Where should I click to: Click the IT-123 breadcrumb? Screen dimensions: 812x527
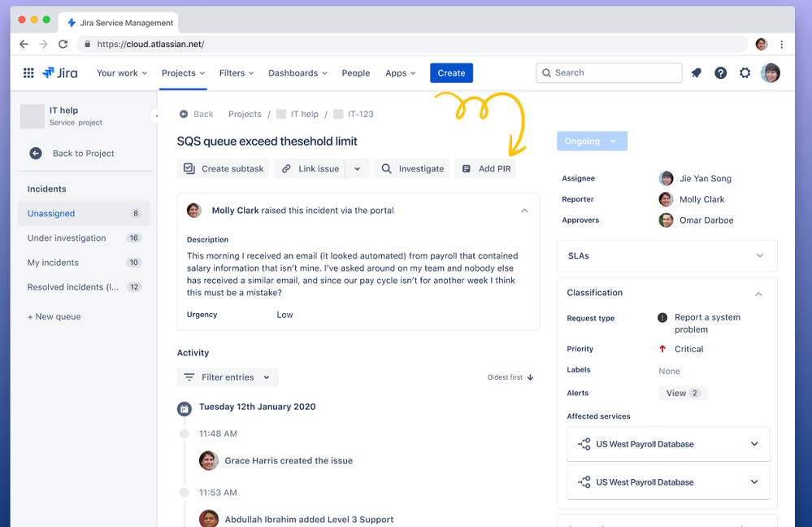tap(360, 114)
